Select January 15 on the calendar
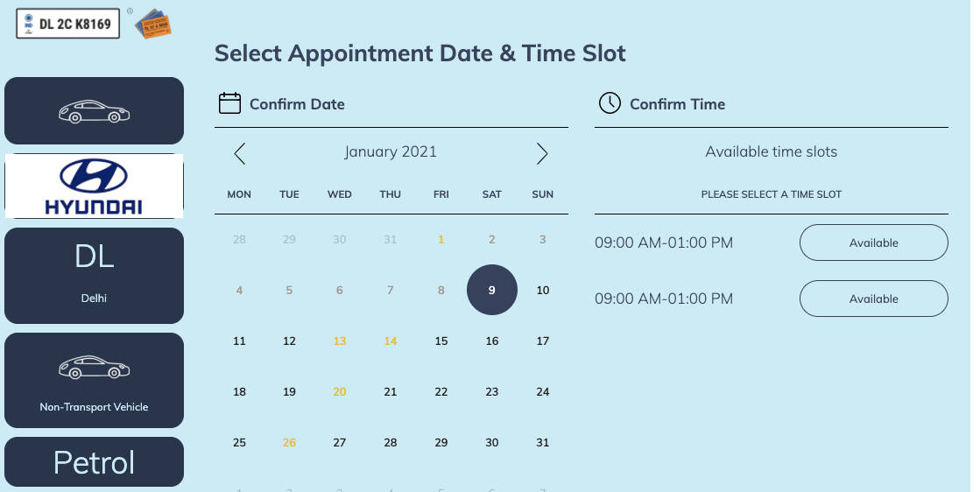The height and width of the screenshot is (492, 980). tap(441, 341)
